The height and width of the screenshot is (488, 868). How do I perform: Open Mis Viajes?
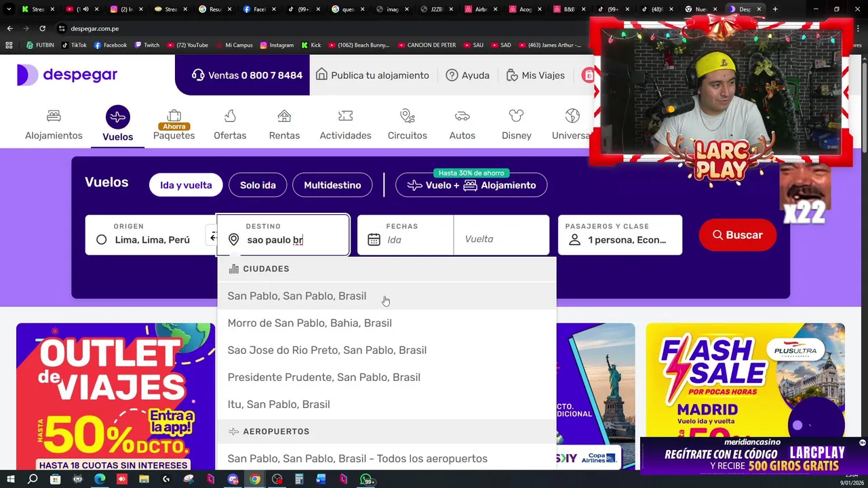(x=536, y=75)
